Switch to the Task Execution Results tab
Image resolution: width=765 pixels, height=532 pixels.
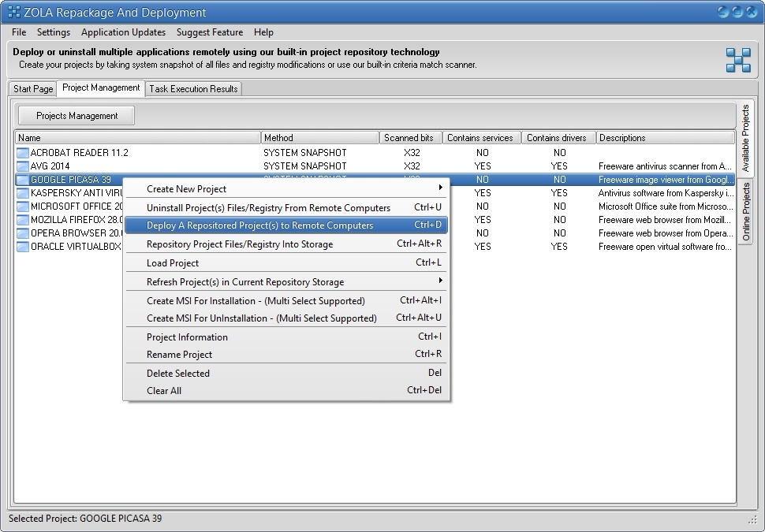[193, 88]
